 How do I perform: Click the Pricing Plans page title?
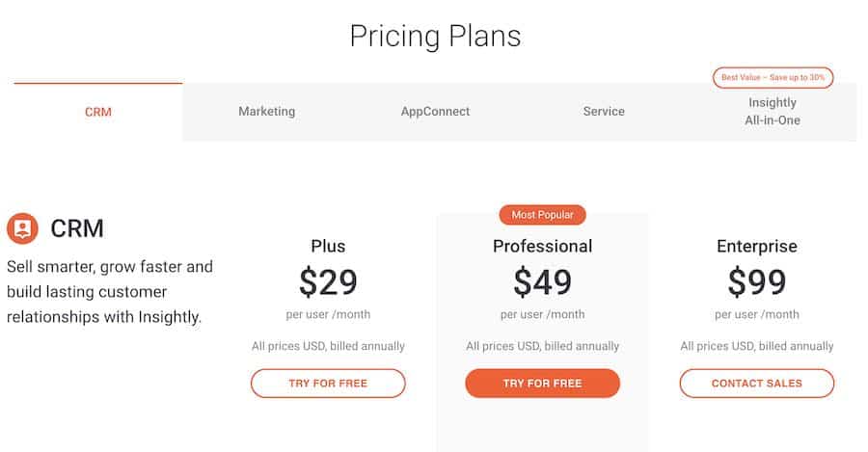click(x=435, y=37)
